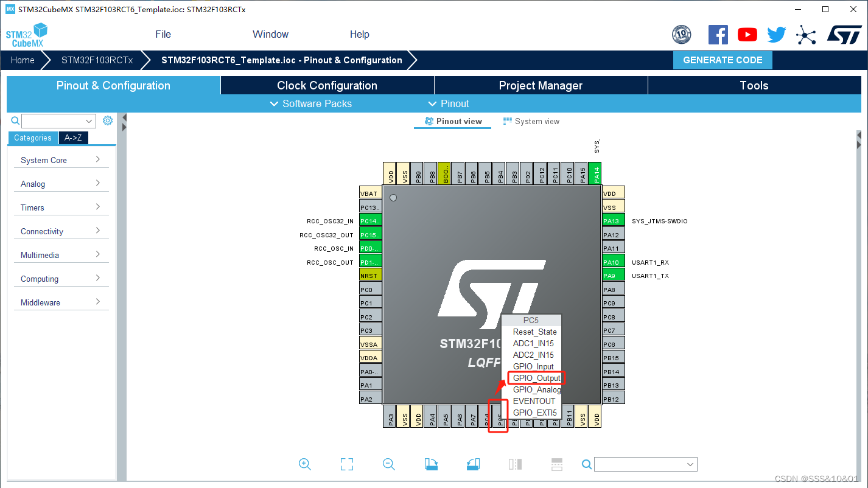Choose GPIO_EXTI5 in the PC5 menu

[534, 413]
